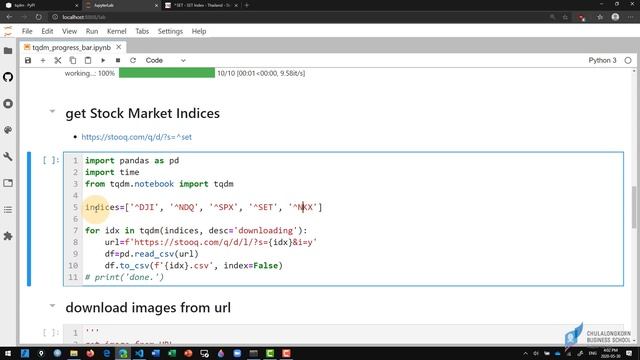Click the url f-string code line
Image resolution: width=640 pixels, height=360 pixels.
click(211, 242)
